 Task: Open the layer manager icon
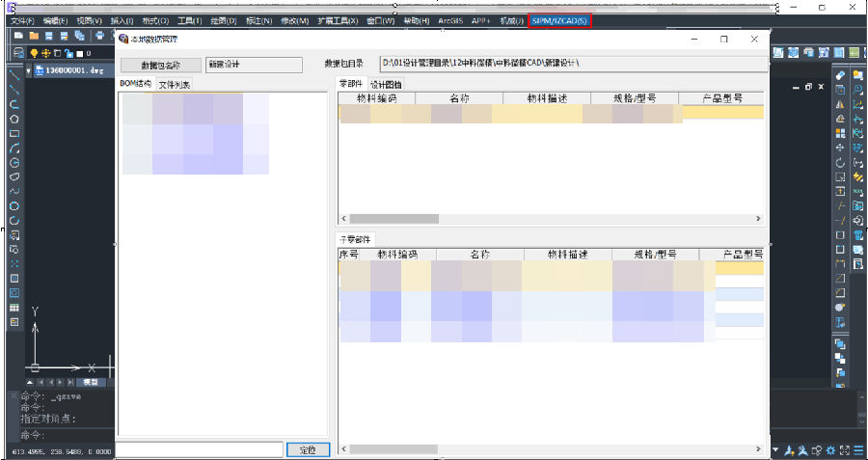[x=18, y=53]
